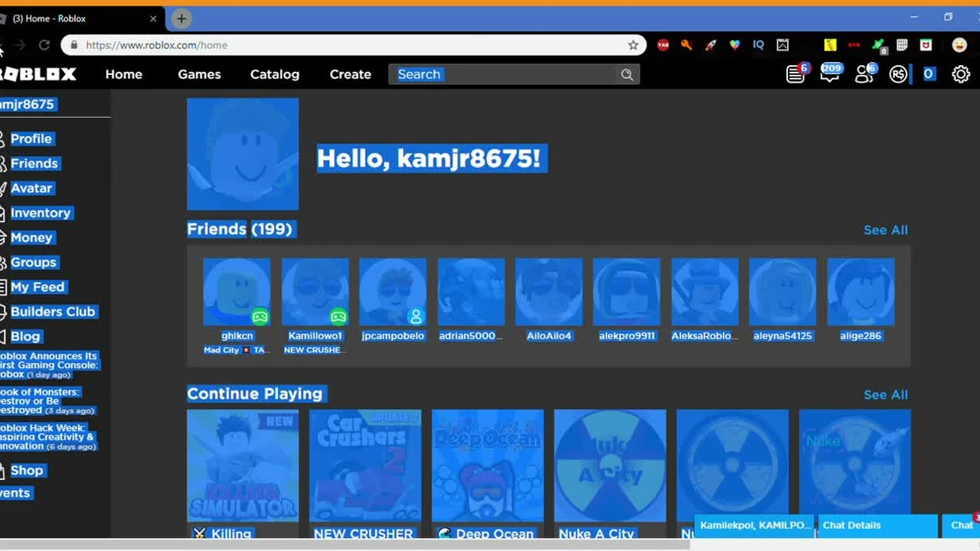Open Builders Club in the sidebar
Viewport: 980px width, 551px height.
click(53, 311)
